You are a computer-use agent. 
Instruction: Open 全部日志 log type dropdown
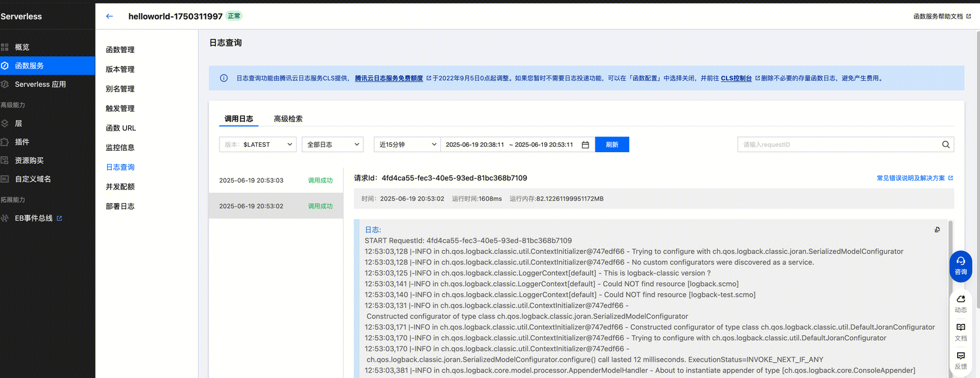333,144
